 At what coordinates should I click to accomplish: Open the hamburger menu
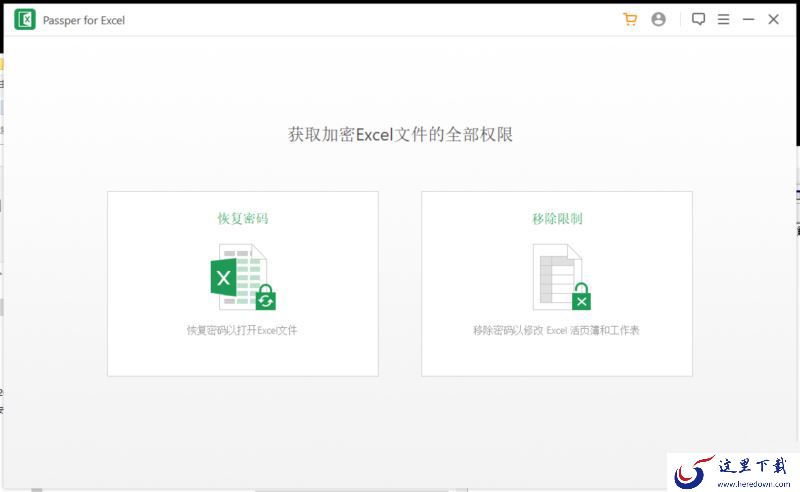[723, 19]
